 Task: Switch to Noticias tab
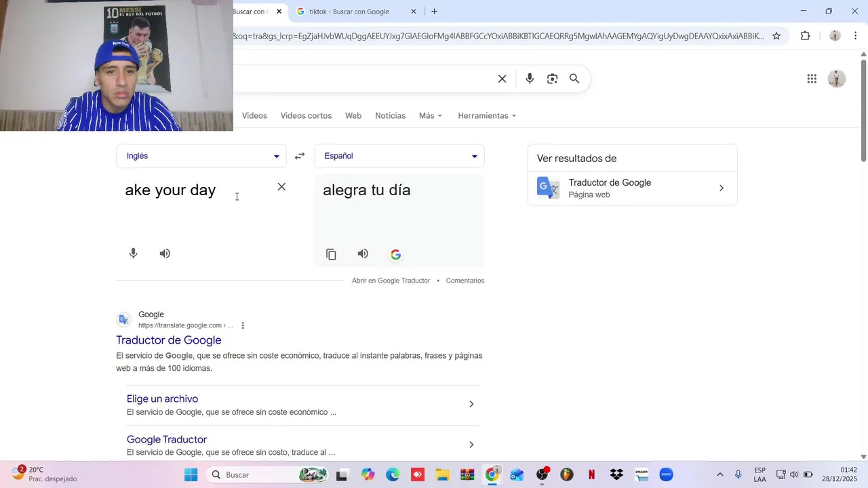(390, 116)
